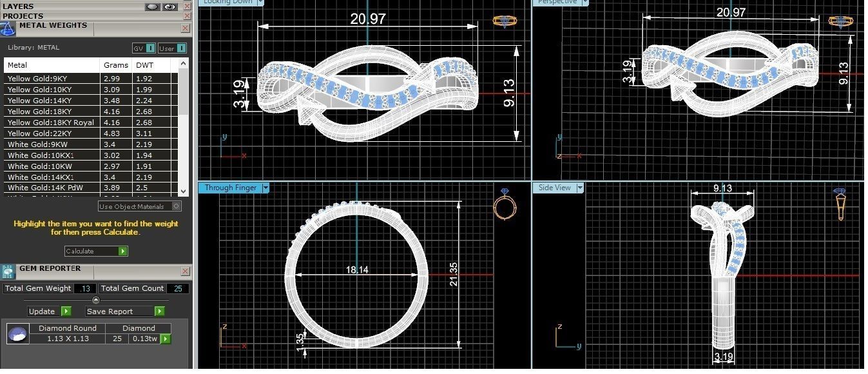The image size is (868, 374).
Task: Click the 1.13 X 1.13 size cell
Action: point(68,339)
